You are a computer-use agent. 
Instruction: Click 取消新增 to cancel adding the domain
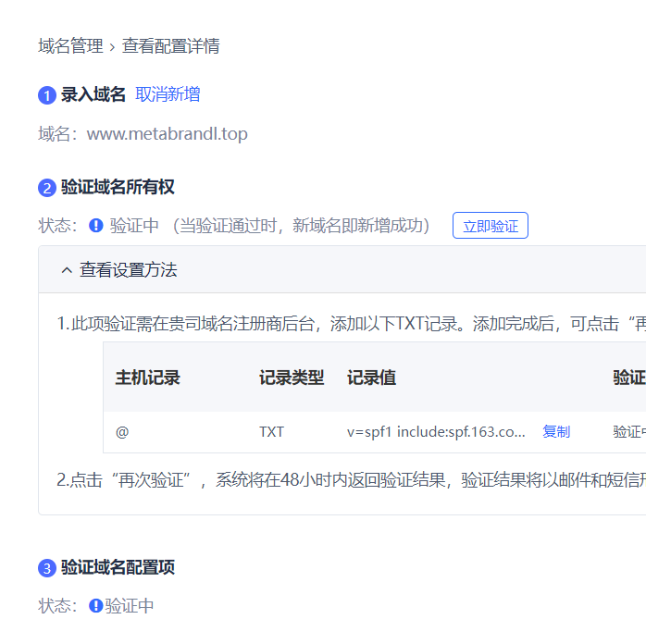[x=168, y=94]
